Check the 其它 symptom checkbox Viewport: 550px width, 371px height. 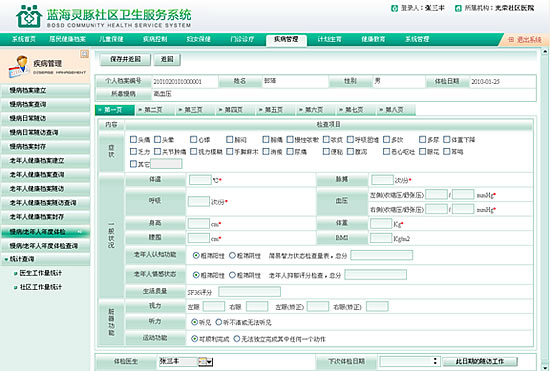[133, 164]
